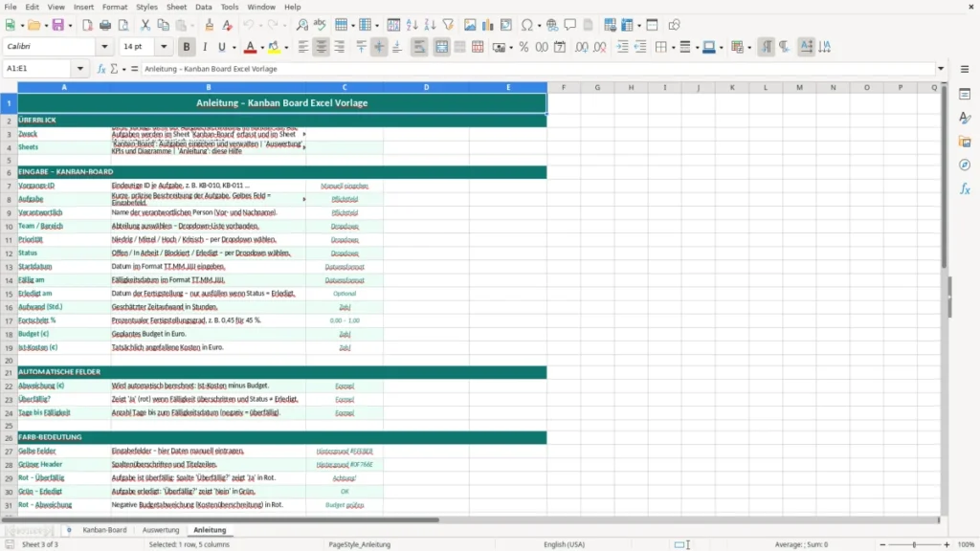Screen dimensions: 980x551
Task: Clone formatting paintbrush tool
Action: coord(210,25)
